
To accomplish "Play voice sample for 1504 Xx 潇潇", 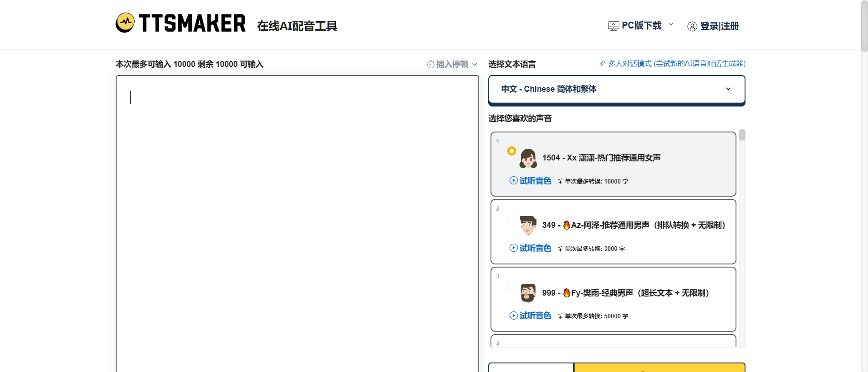I will [x=530, y=181].
